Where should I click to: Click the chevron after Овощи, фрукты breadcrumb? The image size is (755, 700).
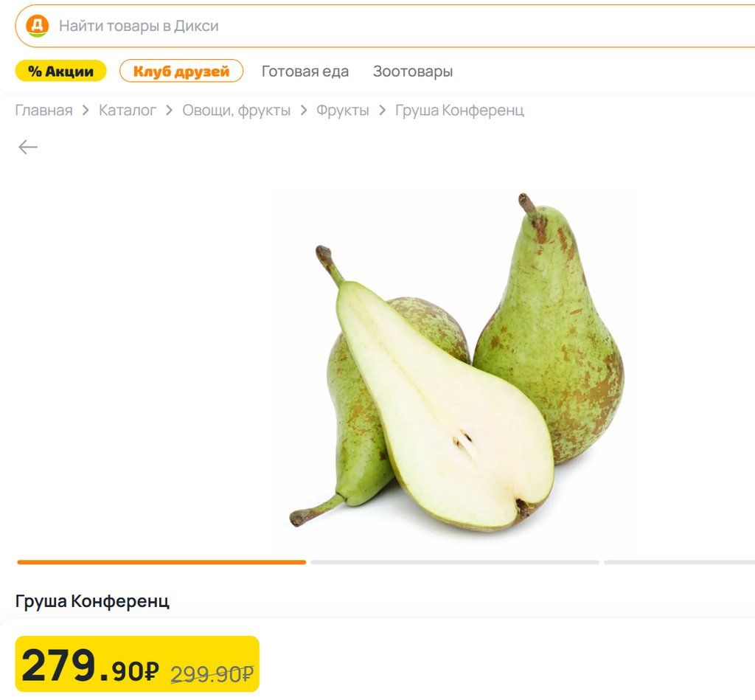point(303,111)
